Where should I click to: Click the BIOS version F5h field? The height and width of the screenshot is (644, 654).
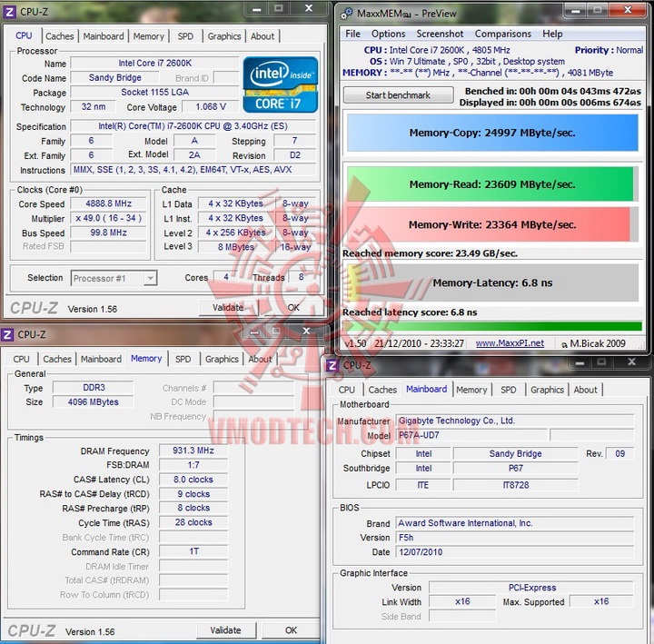click(515, 538)
